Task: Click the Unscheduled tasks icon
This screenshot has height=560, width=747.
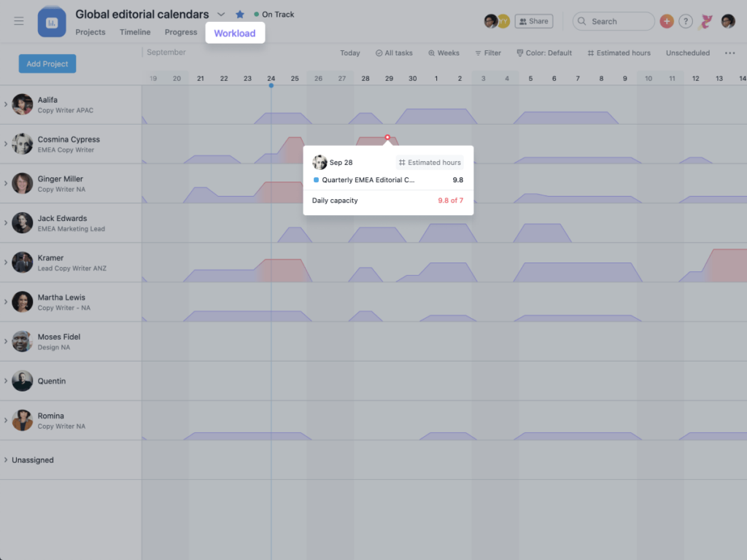Action: tap(686, 52)
